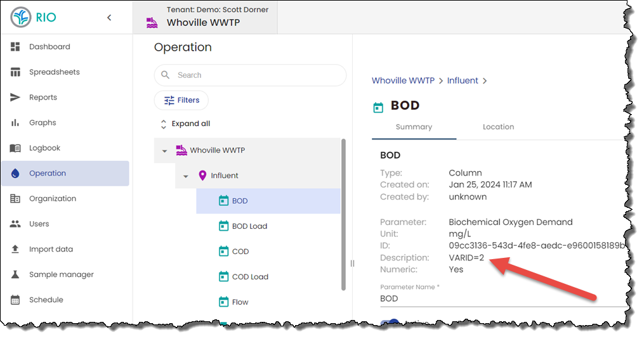Open the Logbook book icon
644x339 pixels.
pos(16,148)
